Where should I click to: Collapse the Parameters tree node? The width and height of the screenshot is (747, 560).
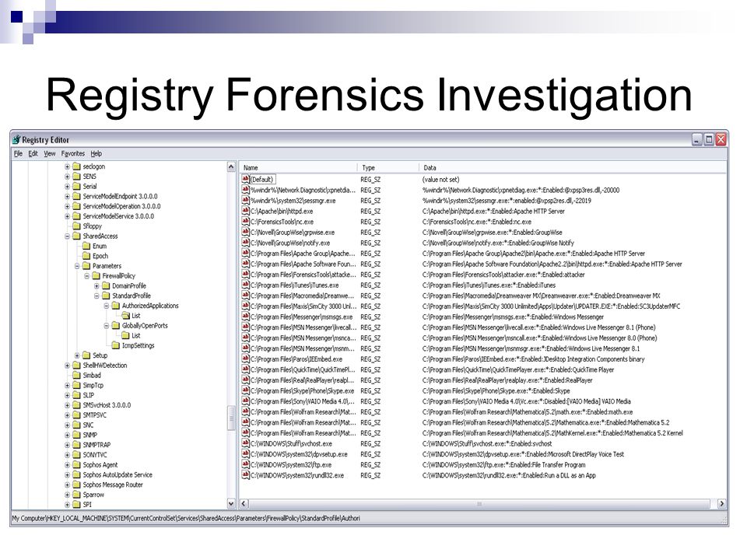[77, 266]
